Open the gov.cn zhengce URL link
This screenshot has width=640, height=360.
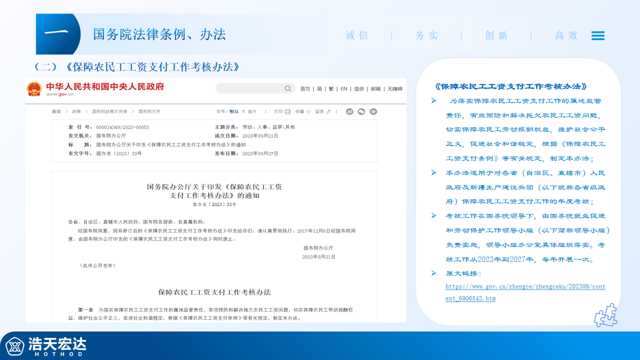pos(525,293)
